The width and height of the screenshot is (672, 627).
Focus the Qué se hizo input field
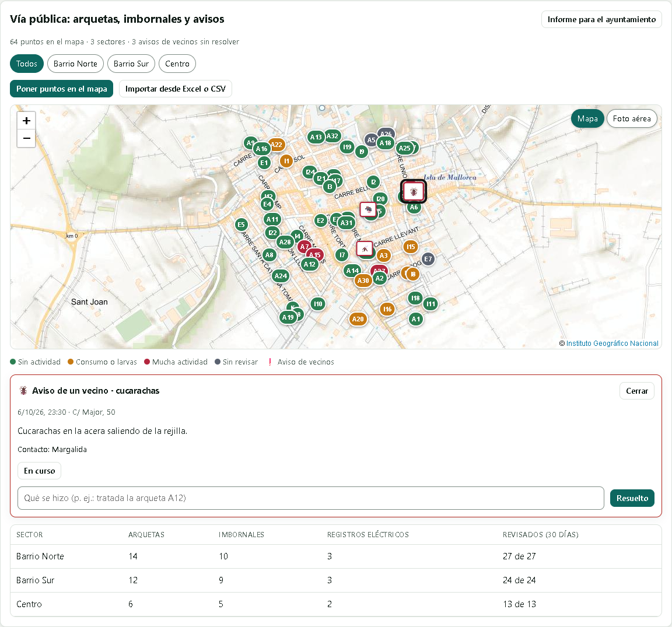(311, 498)
